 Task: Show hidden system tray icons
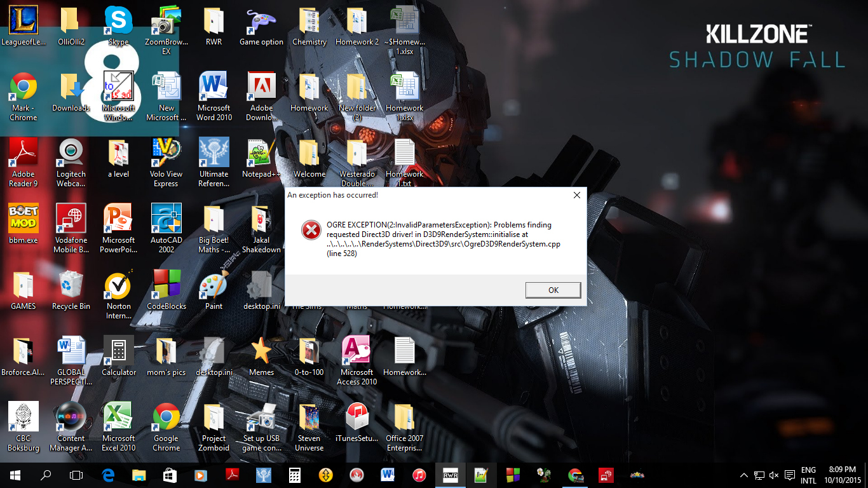pos(744,475)
